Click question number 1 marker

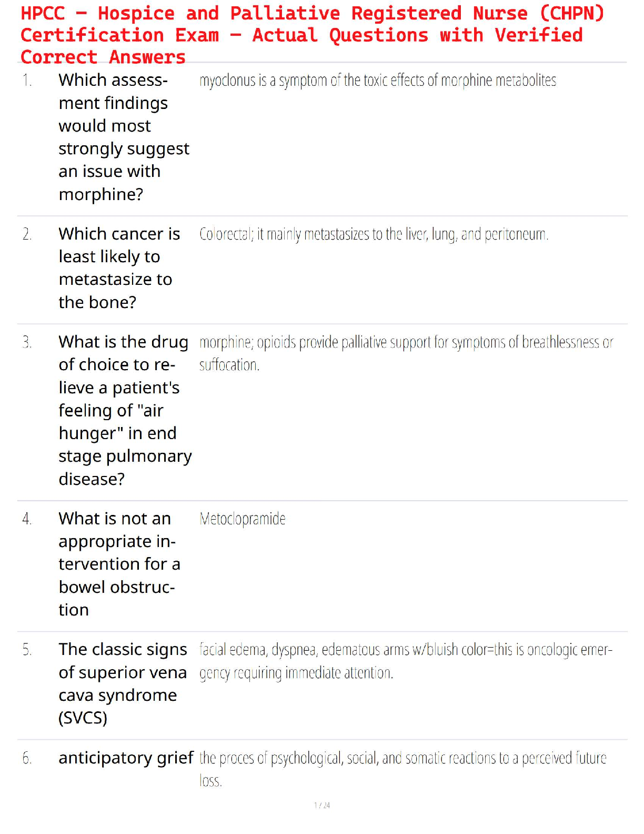point(27,81)
